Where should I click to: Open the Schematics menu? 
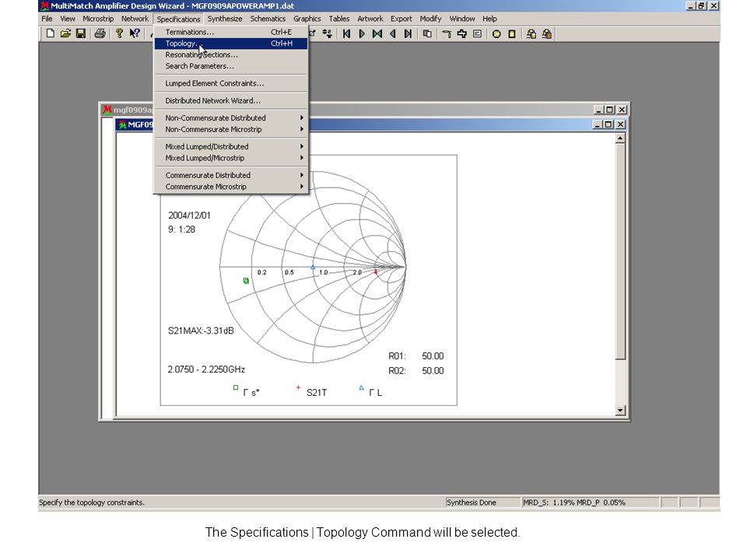coord(268,19)
